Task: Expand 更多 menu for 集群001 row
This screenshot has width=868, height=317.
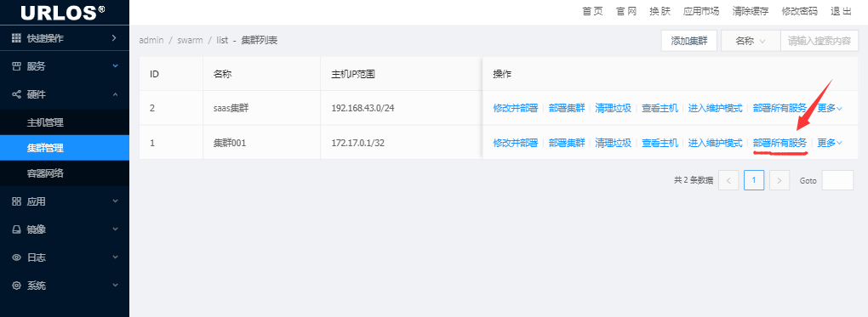Action: pyautogui.click(x=830, y=143)
